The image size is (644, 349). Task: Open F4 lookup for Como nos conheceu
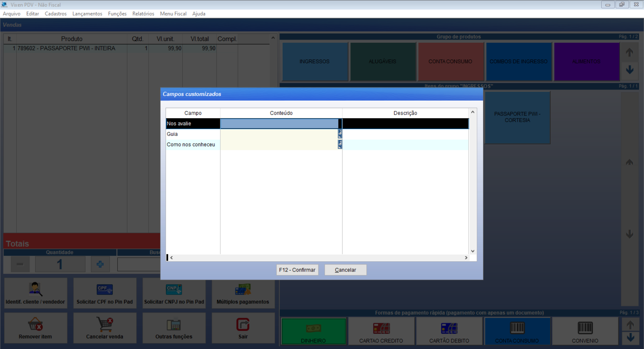[340, 144]
